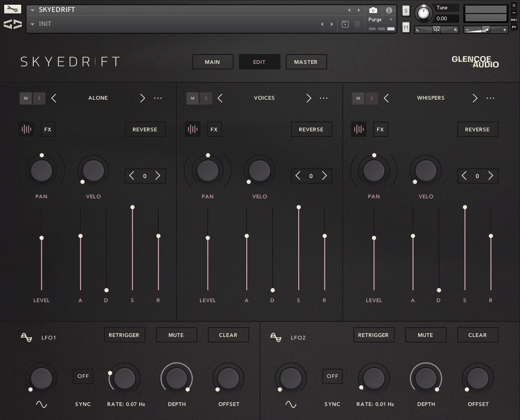Open the INIT snapshot dropdown arrow
The image size is (520, 420).
[x=33, y=24]
